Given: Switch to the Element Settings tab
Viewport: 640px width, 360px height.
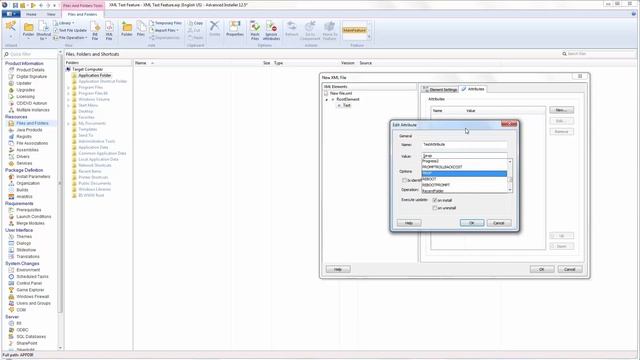Looking at the screenshot, I should pos(440,89).
